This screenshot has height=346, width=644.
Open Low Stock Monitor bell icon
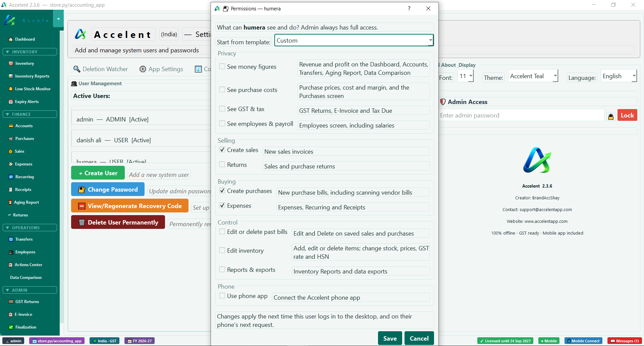click(x=11, y=89)
